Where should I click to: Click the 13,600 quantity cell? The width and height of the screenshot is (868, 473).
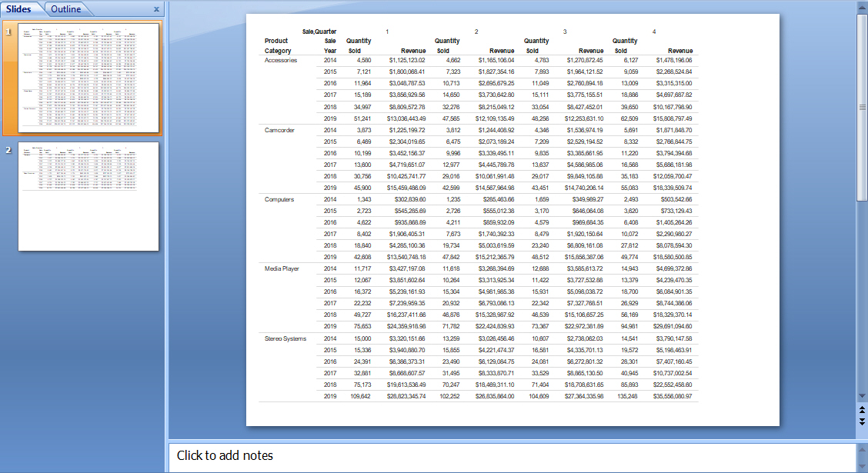[x=362, y=165]
